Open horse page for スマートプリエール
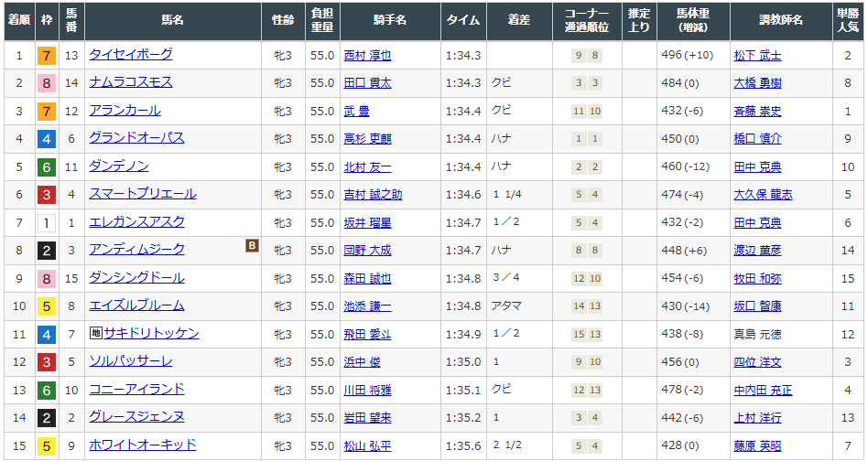Viewport: 868px width, 461px height. pos(142,194)
